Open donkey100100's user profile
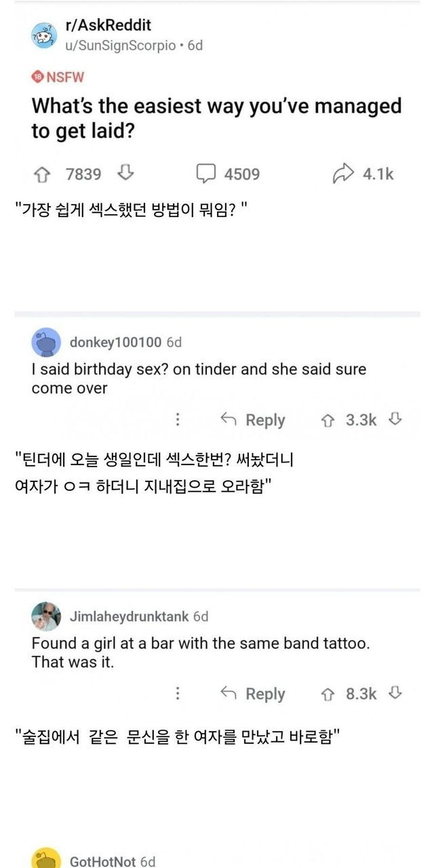The width and height of the screenshot is (434, 868). pyautogui.click(x=116, y=342)
